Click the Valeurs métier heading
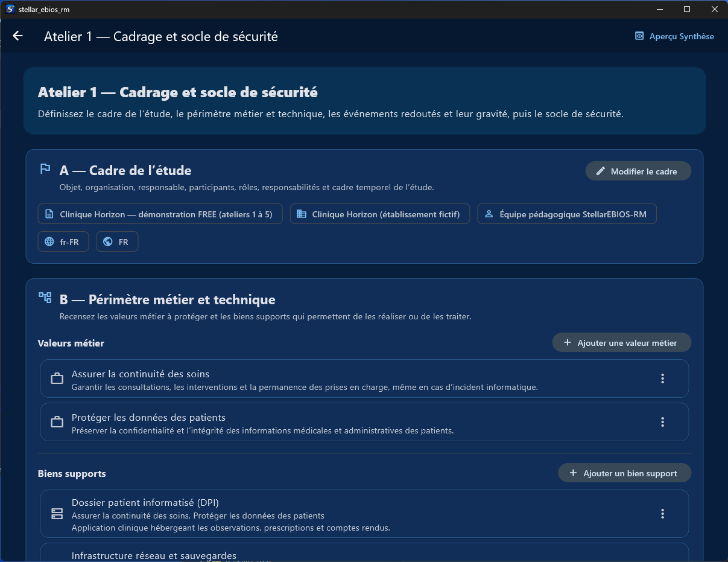The image size is (728, 562). click(x=71, y=343)
